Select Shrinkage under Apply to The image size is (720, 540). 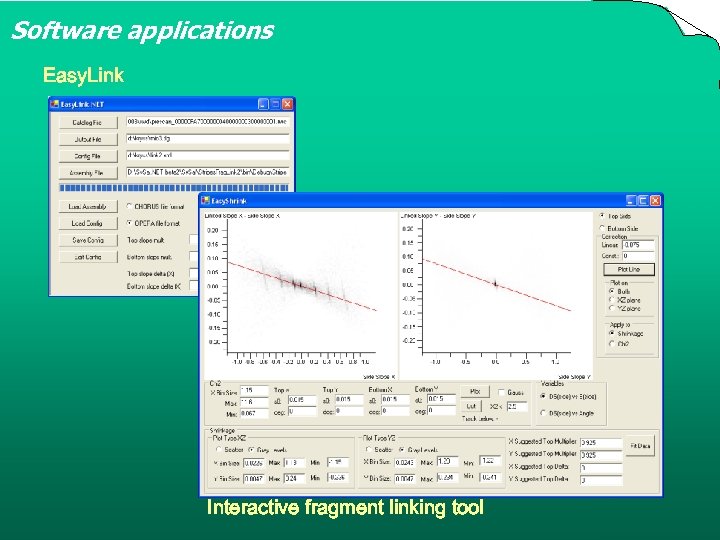[612, 333]
